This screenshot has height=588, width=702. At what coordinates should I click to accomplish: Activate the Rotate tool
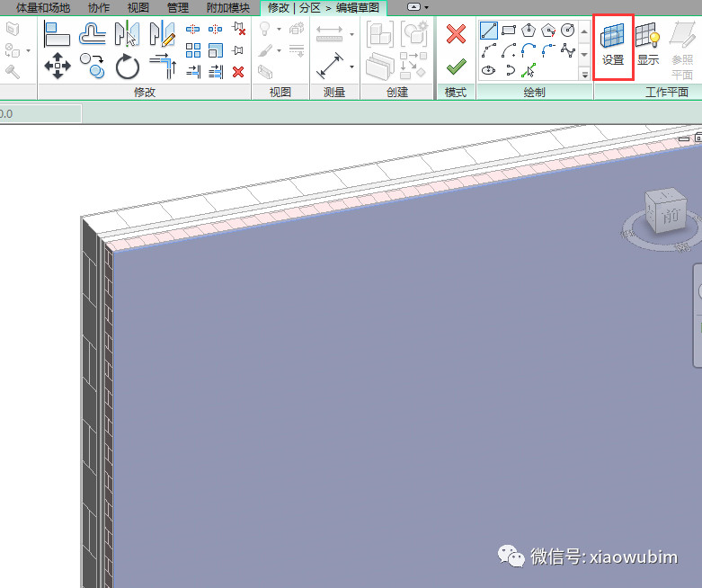coord(127,67)
